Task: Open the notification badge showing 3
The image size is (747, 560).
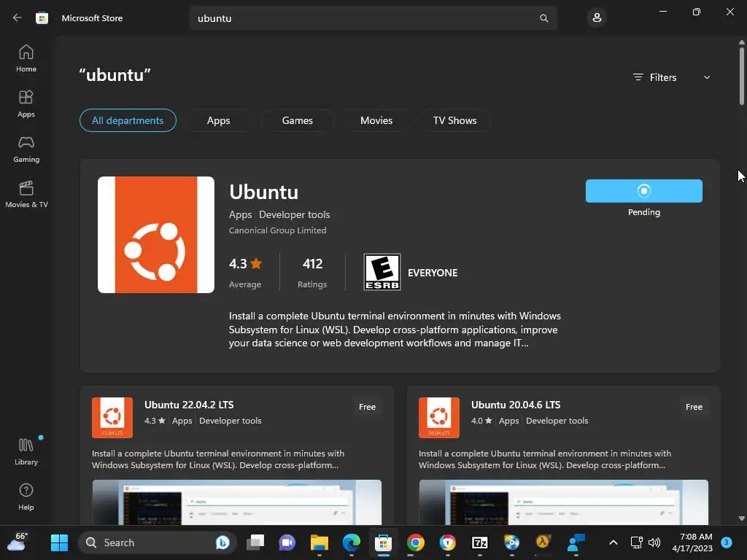Action: 727,542
